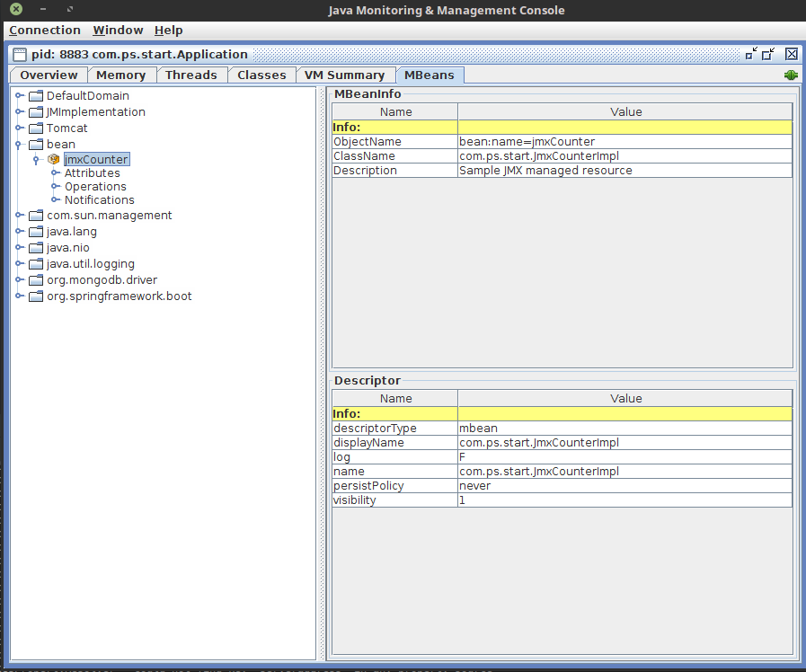
Task: Click the internal frame icon beside pid 8883
Action: pyautogui.click(x=20, y=55)
